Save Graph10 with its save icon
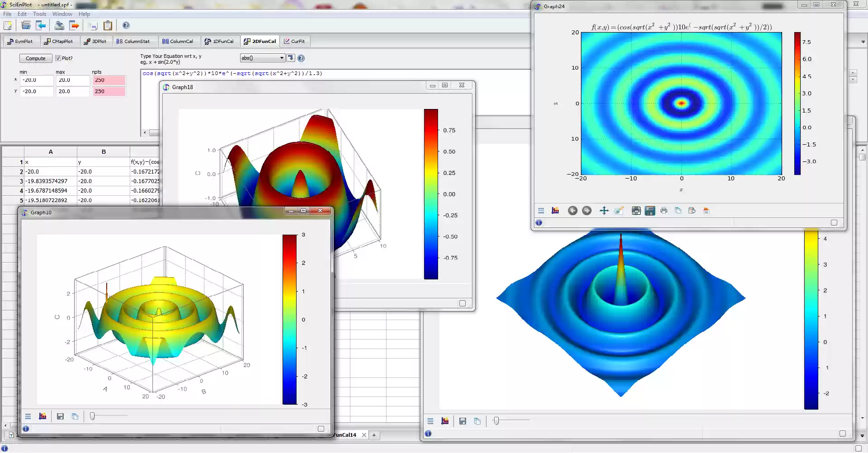This screenshot has width=868, height=453. [x=60, y=416]
